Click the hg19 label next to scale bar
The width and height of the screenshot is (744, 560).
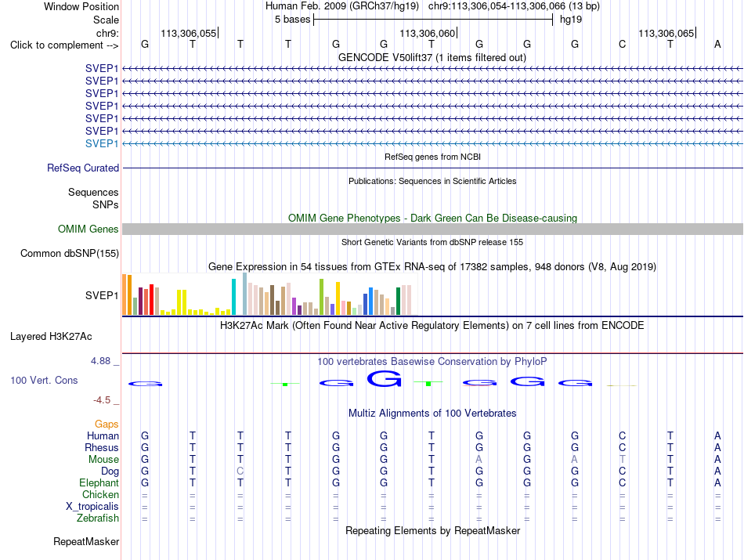tap(571, 20)
